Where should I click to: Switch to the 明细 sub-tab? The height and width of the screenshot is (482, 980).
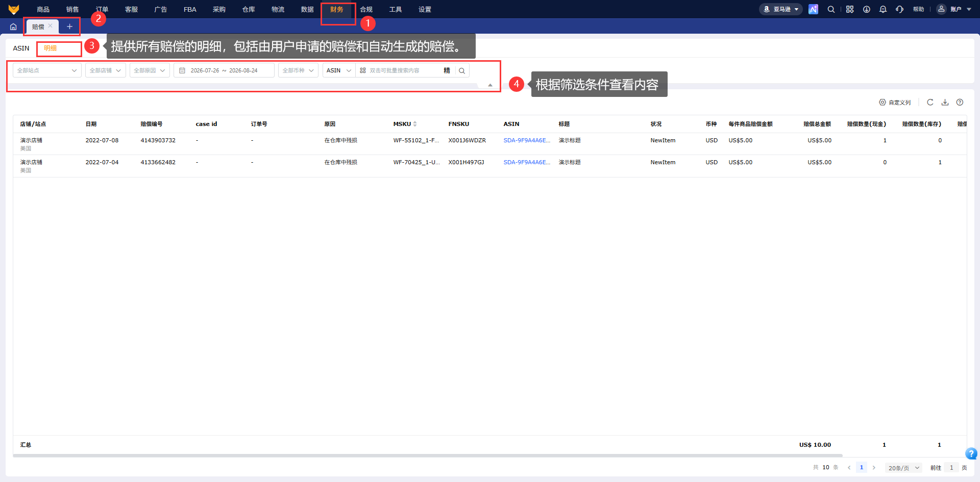pyautogui.click(x=50, y=48)
